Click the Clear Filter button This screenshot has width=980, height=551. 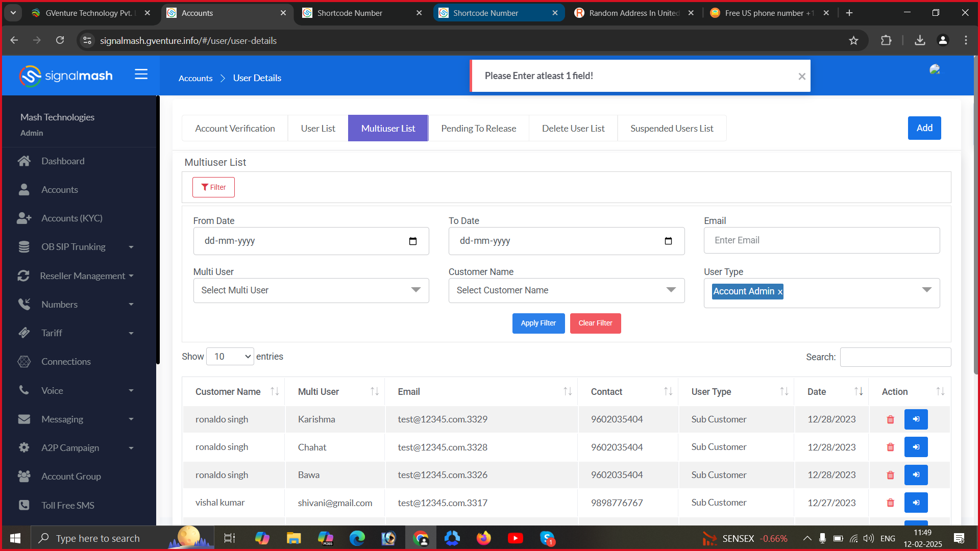[595, 323]
